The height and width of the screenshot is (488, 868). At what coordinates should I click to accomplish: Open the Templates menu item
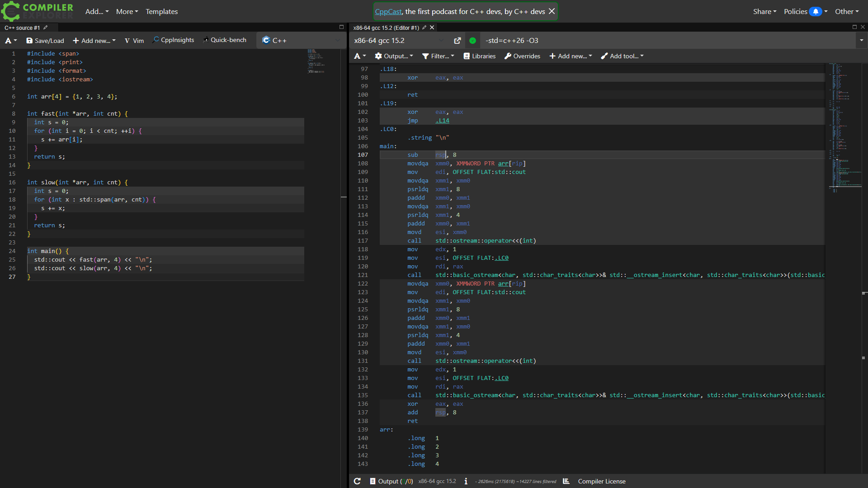pyautogui.click(x=161, y=11)
